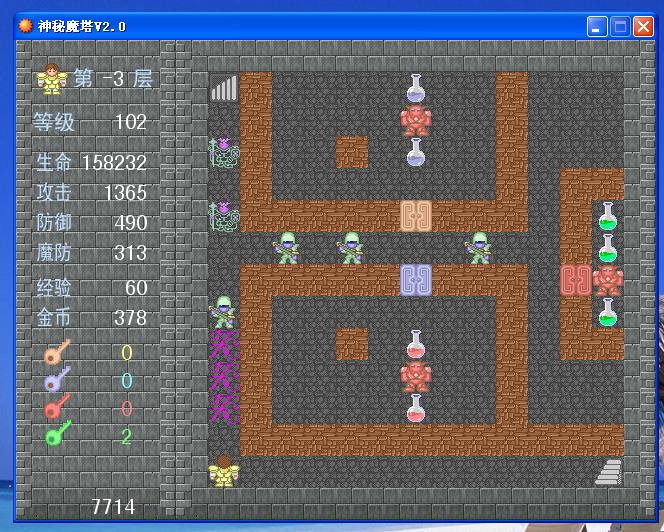Click the blue door in the middle wall
The image size is (664, 532).
(416, 280)
